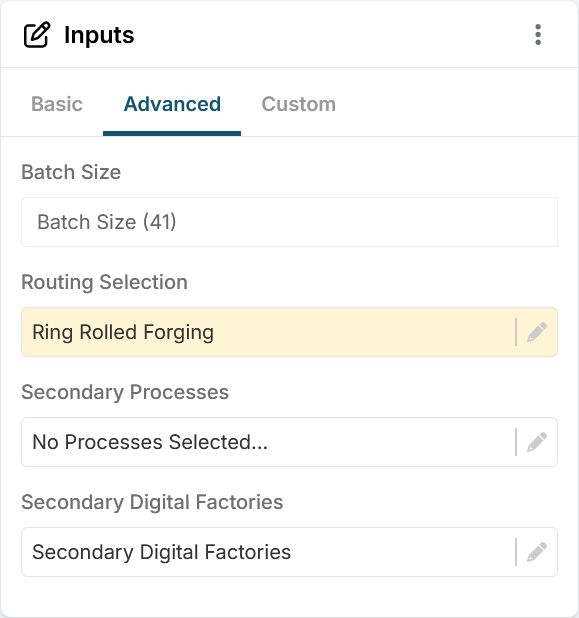This screenshot has height=618, width=579.
Task: Click the Routing Selection label
Action: pos(104,282)
